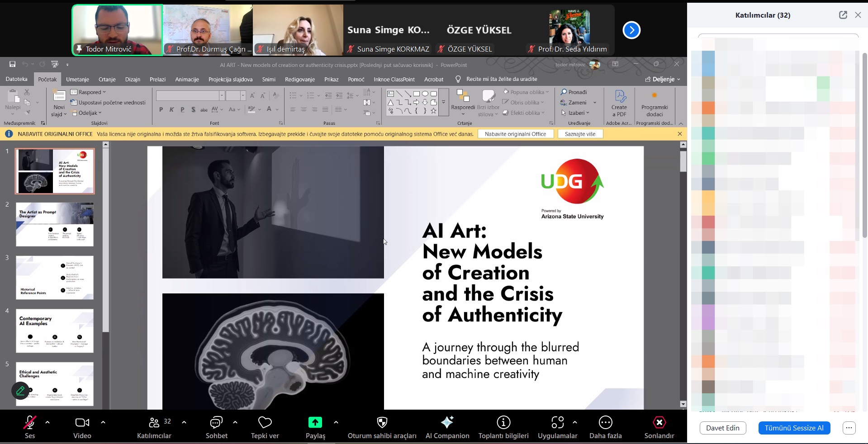Switch to the Umetanje ribbon tab

[77, 79]
